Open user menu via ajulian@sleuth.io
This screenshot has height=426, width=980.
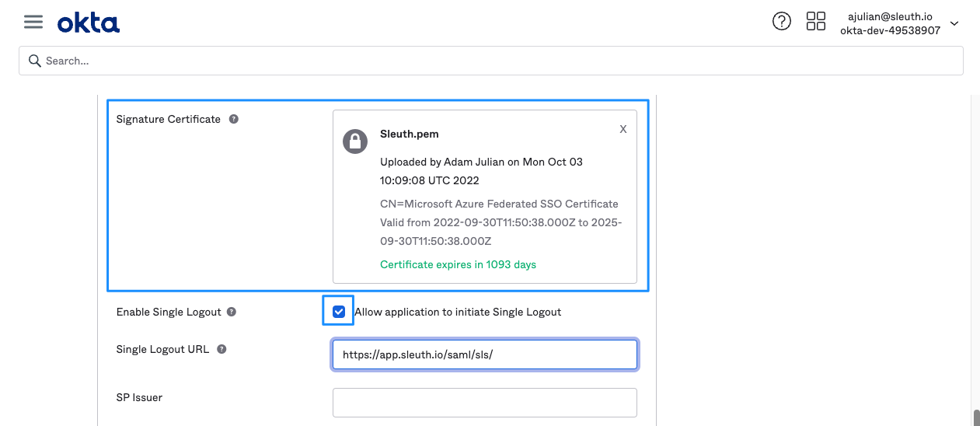tap(890, 16)
